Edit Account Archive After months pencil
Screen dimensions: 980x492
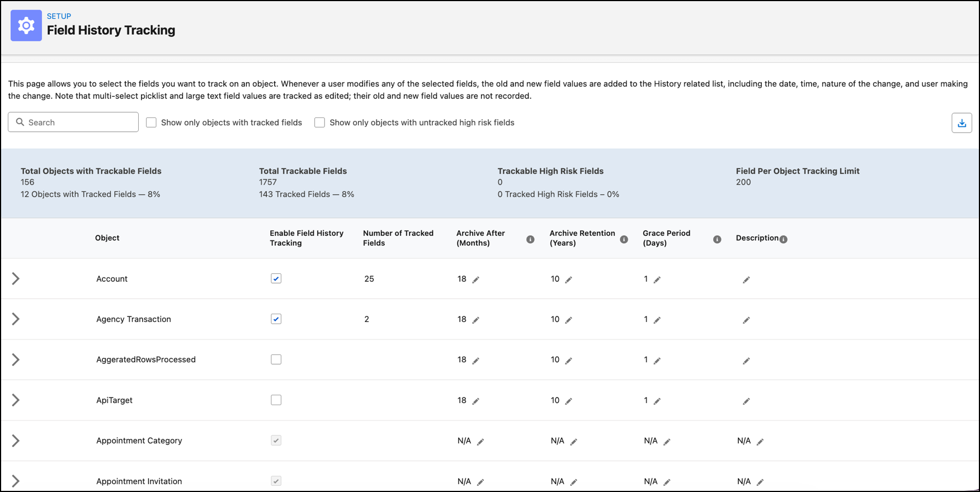tap(476, 280)
